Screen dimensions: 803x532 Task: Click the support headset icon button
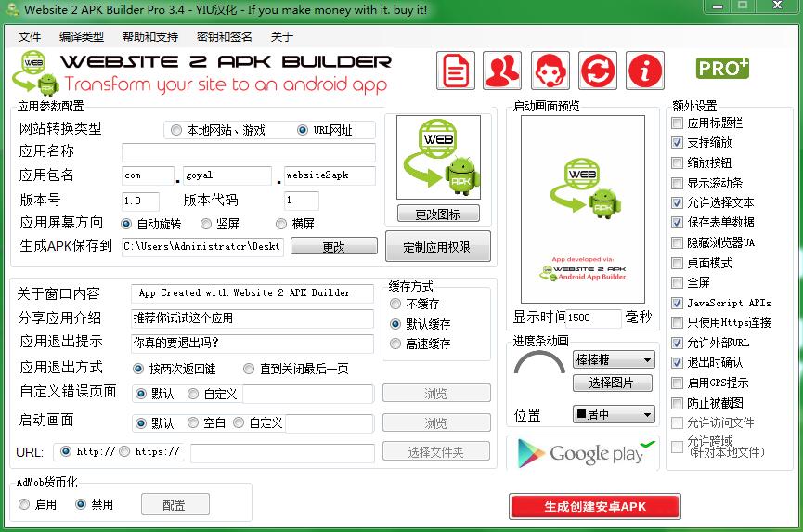coord(550,71)
